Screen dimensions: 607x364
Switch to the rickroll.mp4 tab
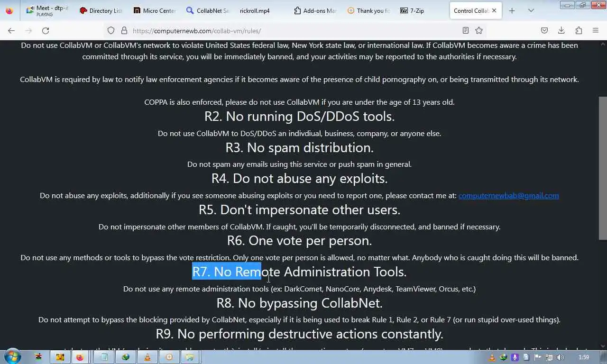point(262,10)
